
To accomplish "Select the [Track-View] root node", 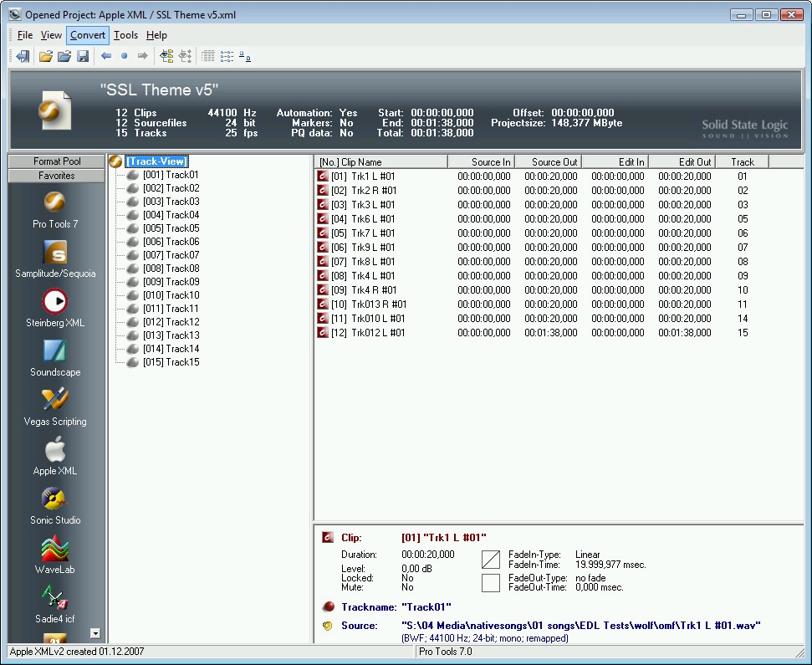I will tap(156, 161).
